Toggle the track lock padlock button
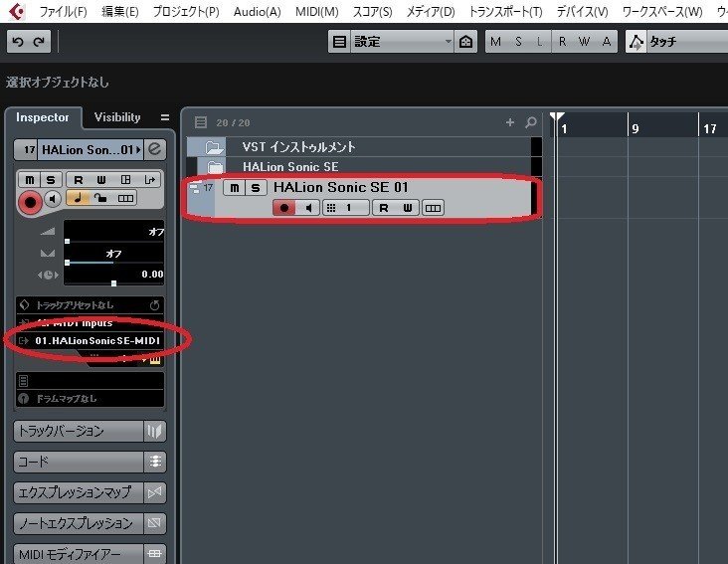The height and width of the screenshot is (564, 728). click(100, 198)
